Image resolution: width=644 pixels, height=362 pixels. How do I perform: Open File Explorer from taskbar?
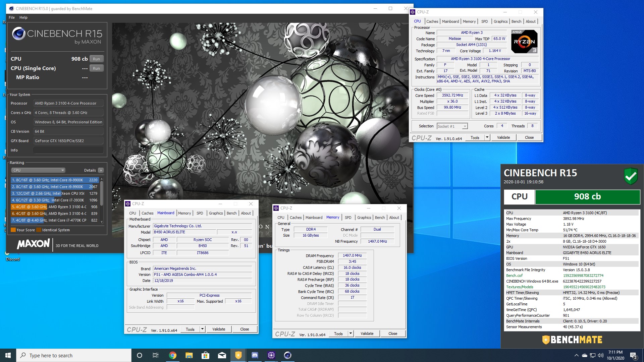tap(189, 355)
